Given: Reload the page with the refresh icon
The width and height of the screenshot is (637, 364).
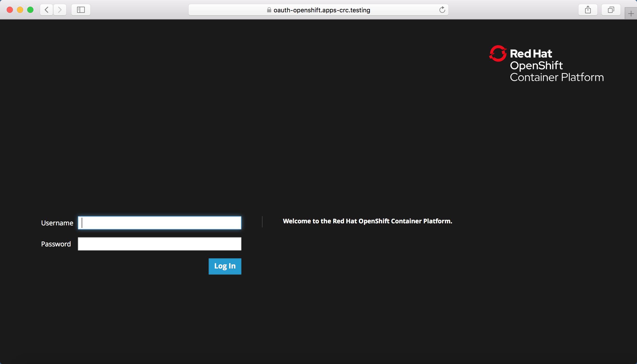Looking at the screenshot, I should pos(442,10).
